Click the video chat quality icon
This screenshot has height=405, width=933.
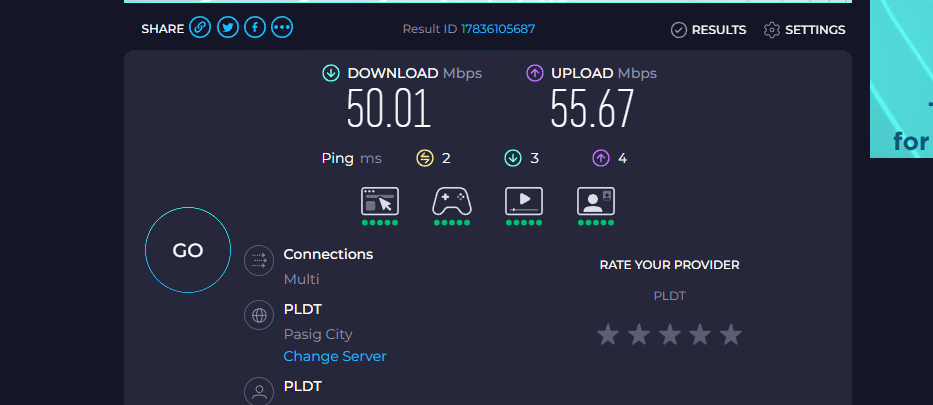pyautogui.click(x=596, y=201)
